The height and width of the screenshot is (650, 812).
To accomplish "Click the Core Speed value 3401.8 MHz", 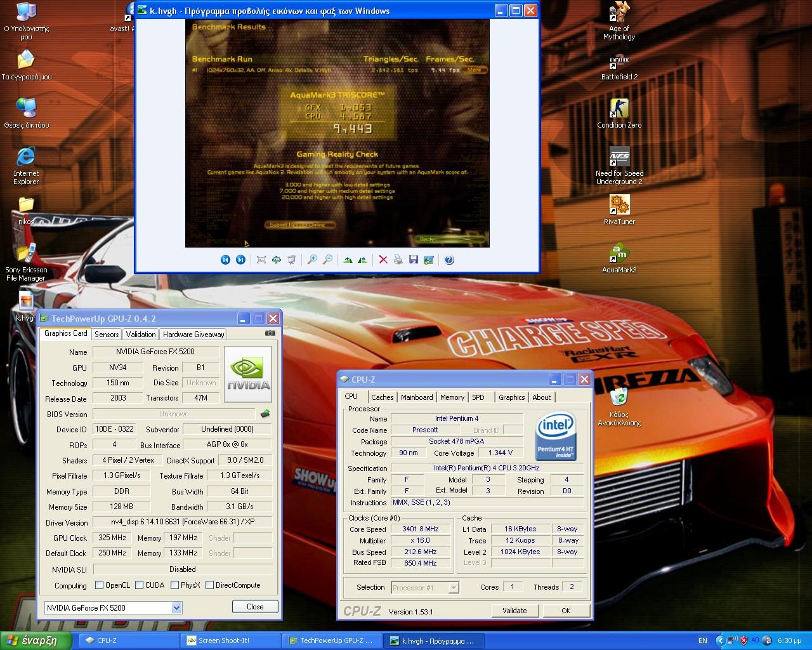I will tap(421, 529).
